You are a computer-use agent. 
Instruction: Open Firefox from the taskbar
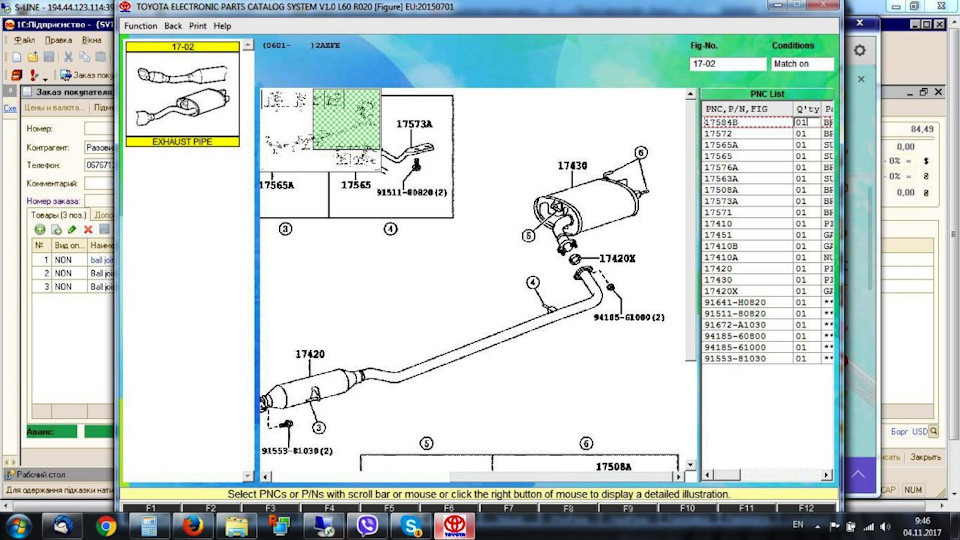point(193,526)
